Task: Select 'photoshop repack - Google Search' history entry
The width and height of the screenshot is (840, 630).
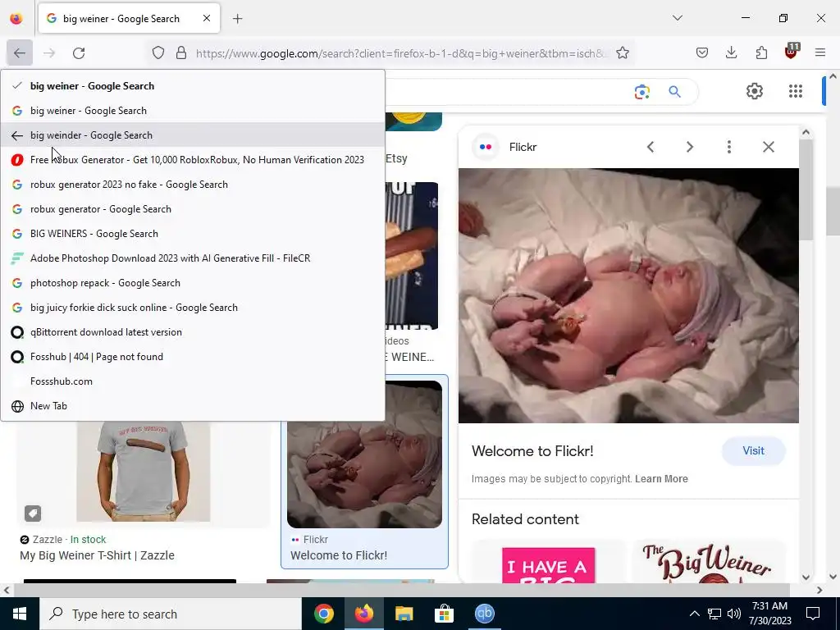Action: click(193, 283)
